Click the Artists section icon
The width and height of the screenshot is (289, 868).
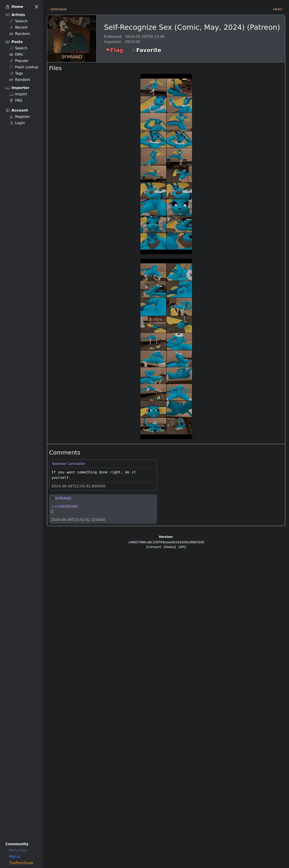pos(8,15)
